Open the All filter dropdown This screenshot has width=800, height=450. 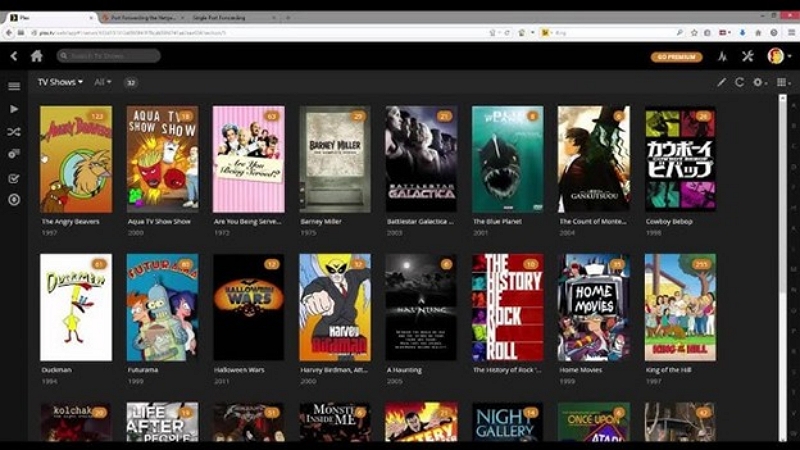(x=103, y=82)
